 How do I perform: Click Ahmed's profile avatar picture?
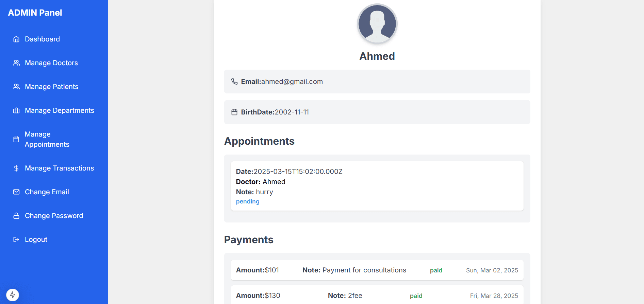[x=377, y=24]
